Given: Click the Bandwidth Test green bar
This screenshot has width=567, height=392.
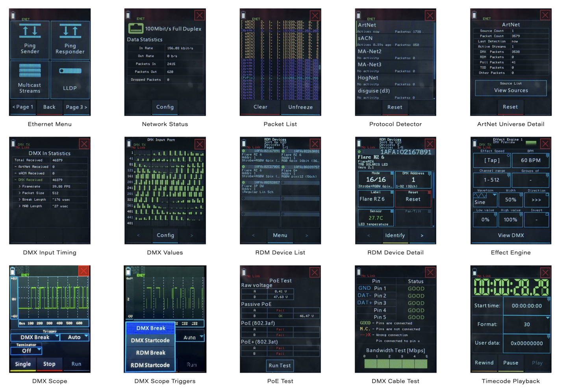Looking at the screenshot, I should pyautogui.click(x=395, y=364).
